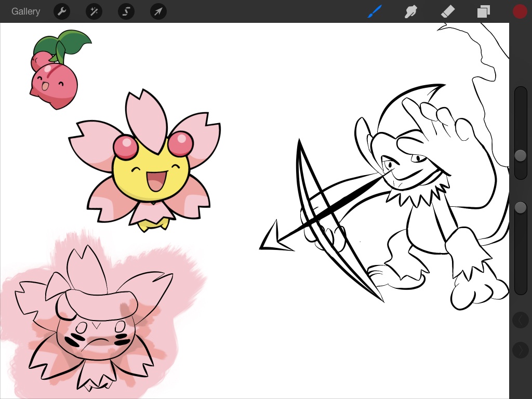The height and width of the screenshot is (399, 532).
Task: Click the brush size slider handle
Action: [521, 155]
